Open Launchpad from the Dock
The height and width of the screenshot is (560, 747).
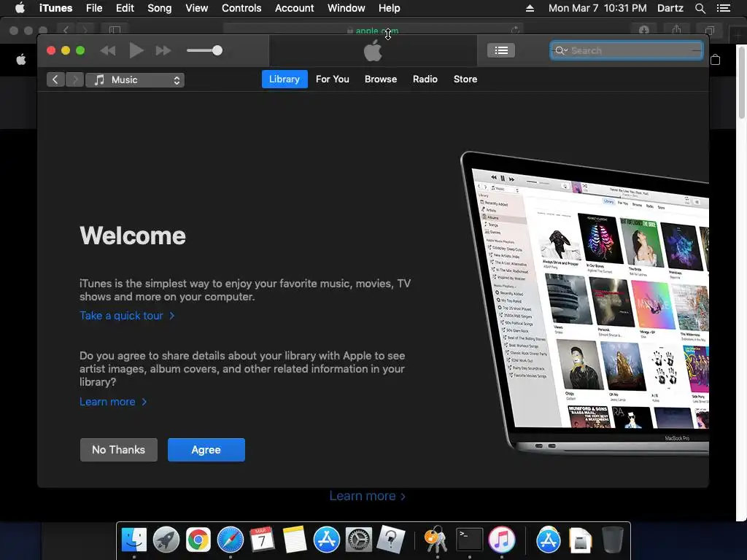point(166,540)
